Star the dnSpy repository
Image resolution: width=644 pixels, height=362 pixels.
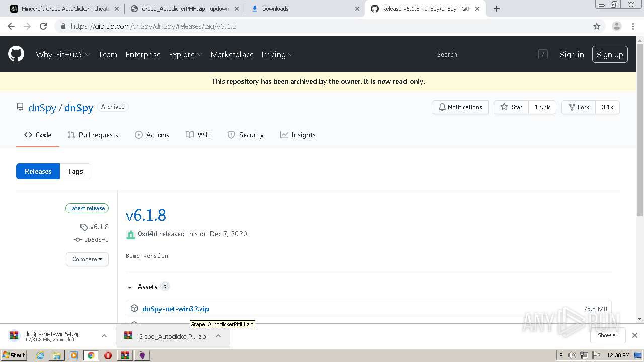[x=511, y=107]
